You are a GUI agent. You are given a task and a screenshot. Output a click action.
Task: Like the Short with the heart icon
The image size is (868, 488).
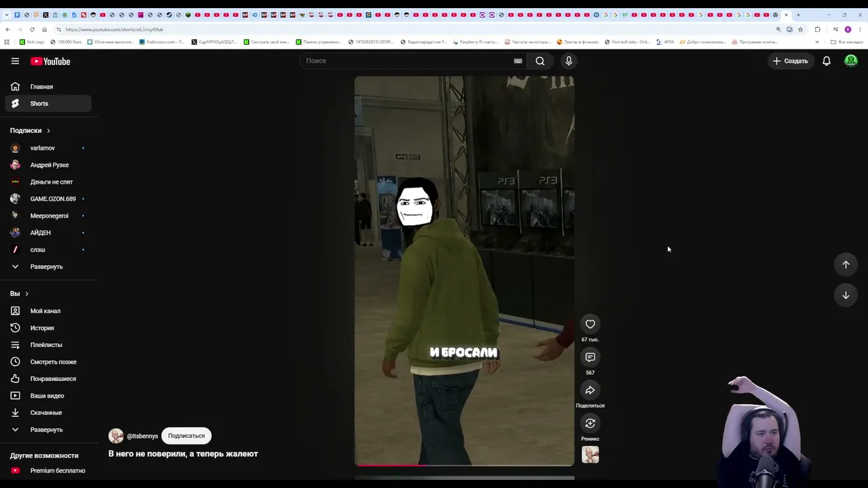pyautogui.click(x=590, y=324)
